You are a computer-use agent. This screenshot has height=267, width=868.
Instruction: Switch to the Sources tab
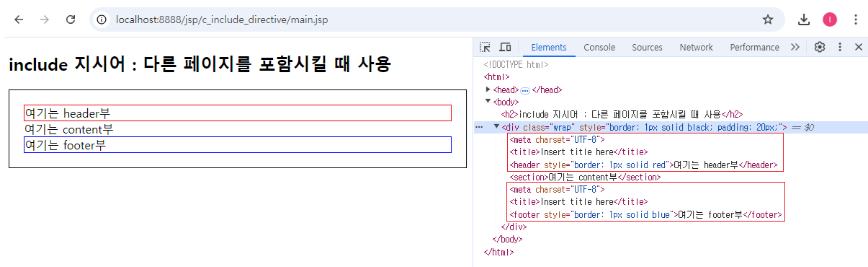click(647, 47)
